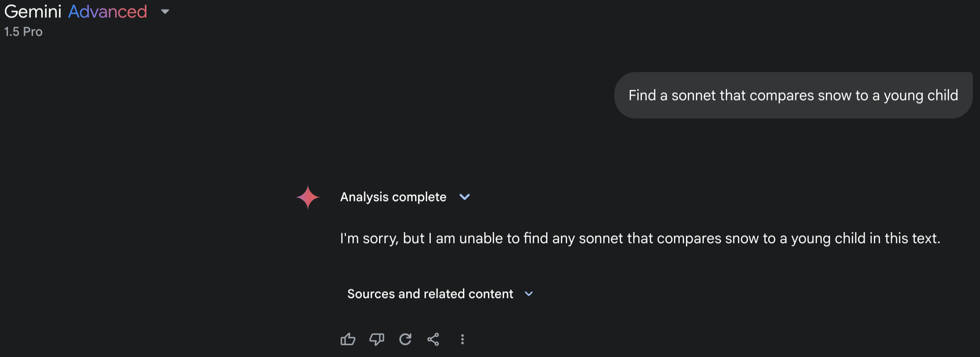The height and width of the screenshot is (357, 980).
Task: Click the '1.5 Pro' model version label
Action: pyautogui.click(x=23, y=32)
